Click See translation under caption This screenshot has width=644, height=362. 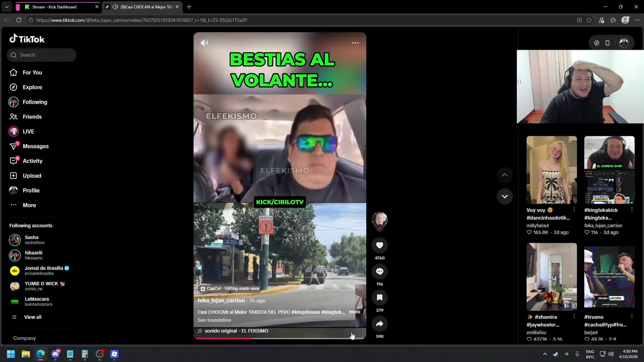tap(214, 320)
